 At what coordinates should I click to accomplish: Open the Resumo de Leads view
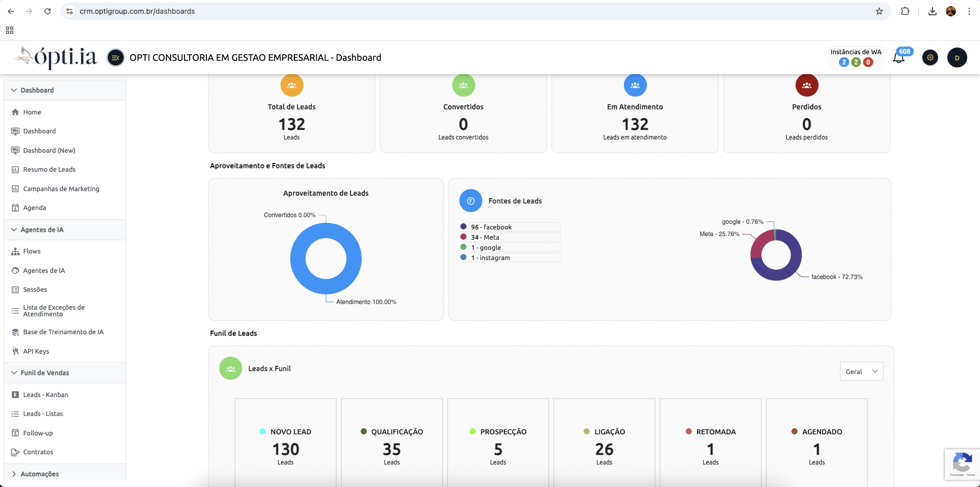point(49,169)
